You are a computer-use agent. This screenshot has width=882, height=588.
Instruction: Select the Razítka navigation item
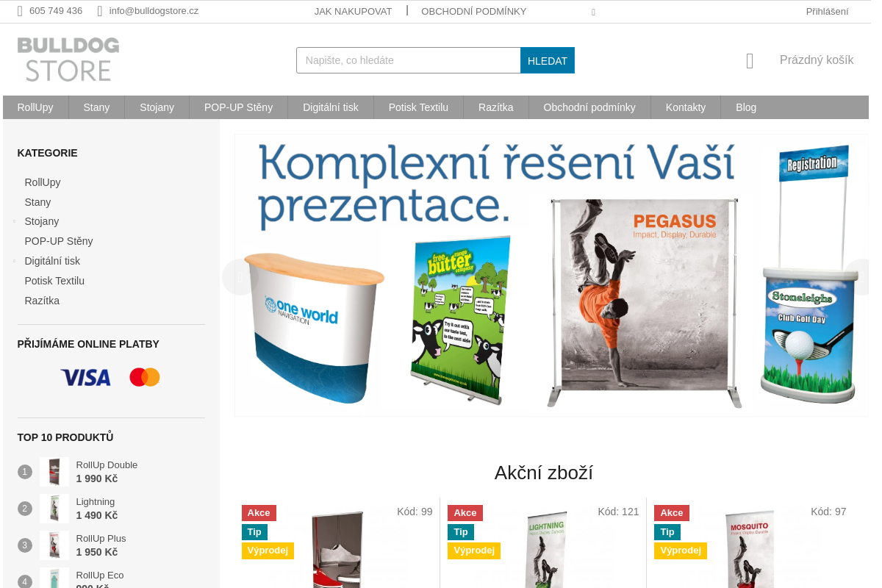(495, 107)
